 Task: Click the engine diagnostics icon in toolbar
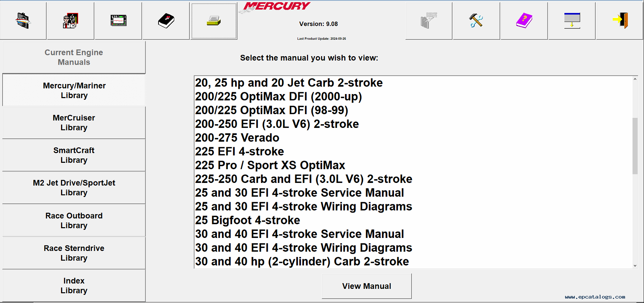point(23,20)
